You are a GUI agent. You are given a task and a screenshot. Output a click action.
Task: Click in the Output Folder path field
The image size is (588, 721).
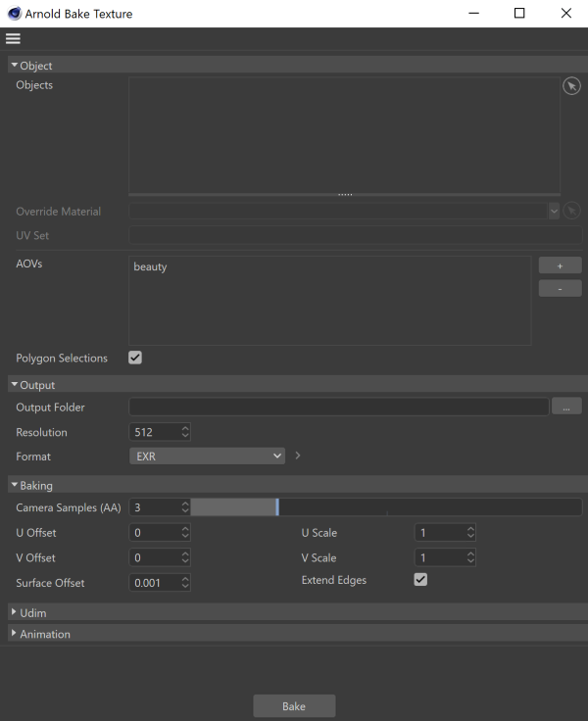coord(339,407)
